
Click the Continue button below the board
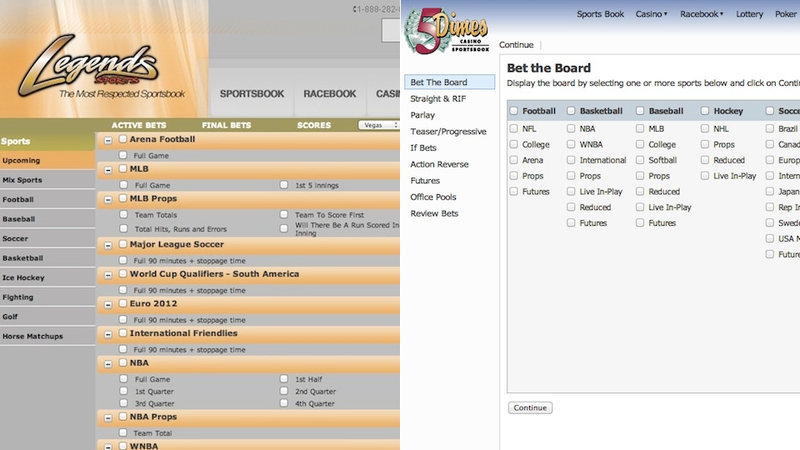point(530,408)
